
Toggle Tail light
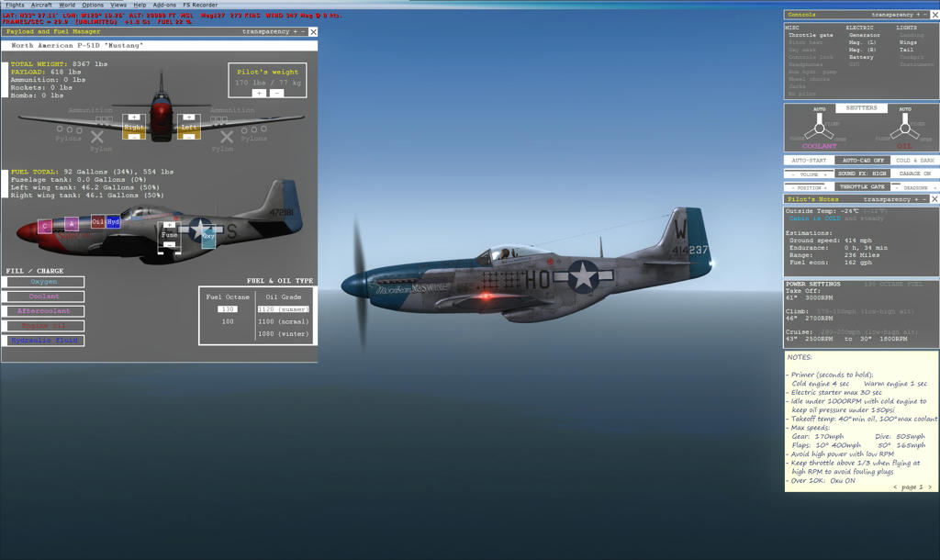906,50
